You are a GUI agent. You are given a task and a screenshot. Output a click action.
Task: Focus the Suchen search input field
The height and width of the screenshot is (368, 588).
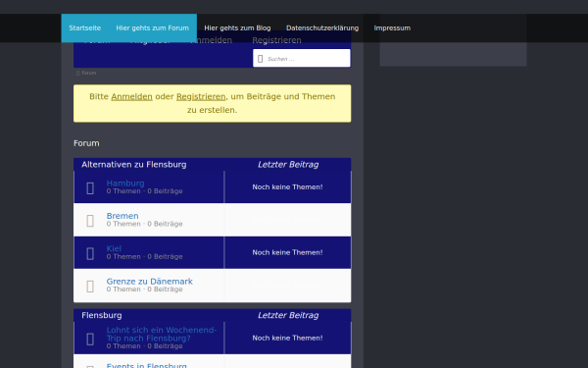[x=302, y=58]
